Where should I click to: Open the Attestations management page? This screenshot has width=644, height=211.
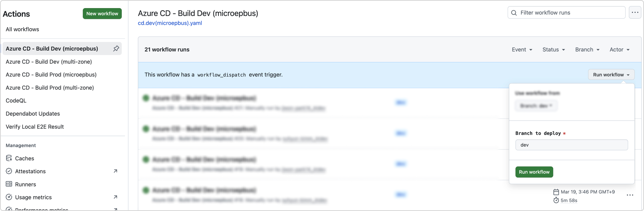[30, 171]
